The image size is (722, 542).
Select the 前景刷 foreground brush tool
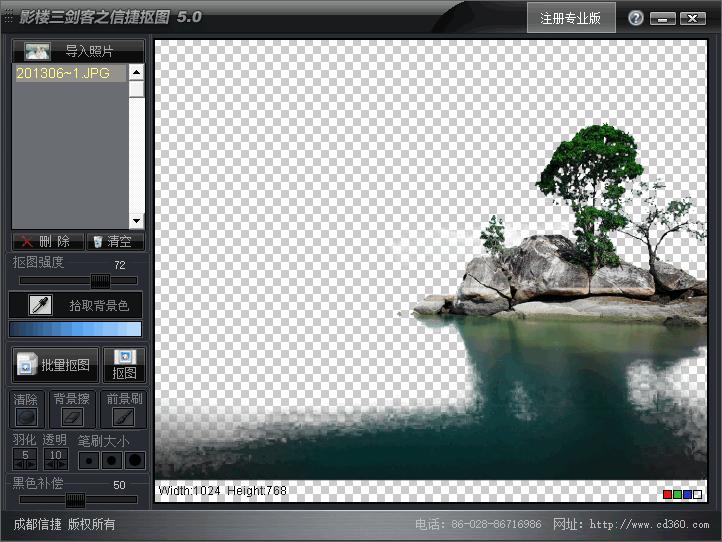(123, 417)
